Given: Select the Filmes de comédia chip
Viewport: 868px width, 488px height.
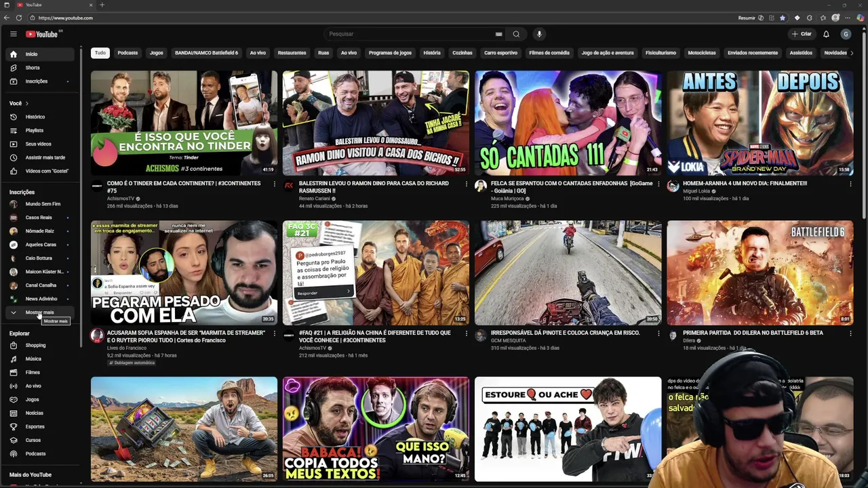Looking at the screenshot, I should (549, 53).
